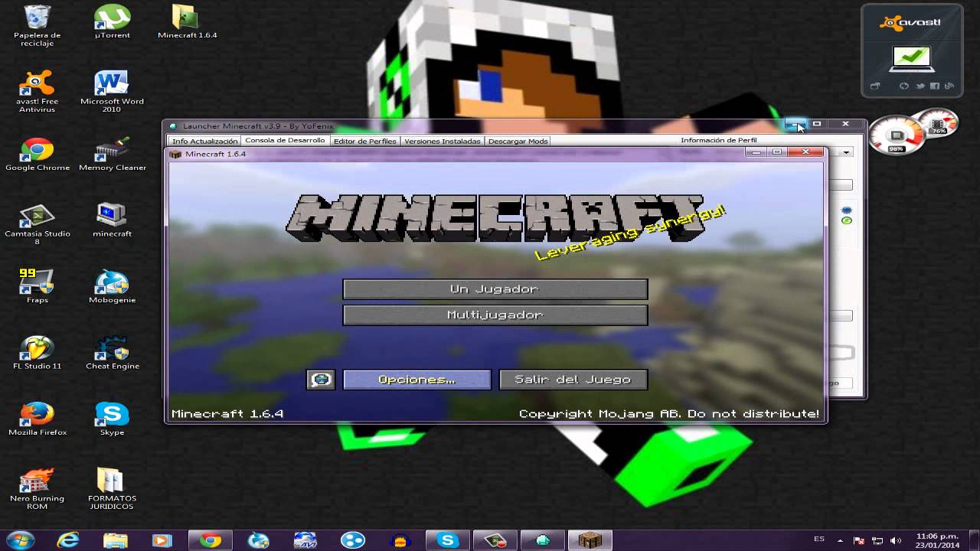This screenshot has height=551, width=980.
Task: Open the volume control in system tray
Action: tap(896, 541)
